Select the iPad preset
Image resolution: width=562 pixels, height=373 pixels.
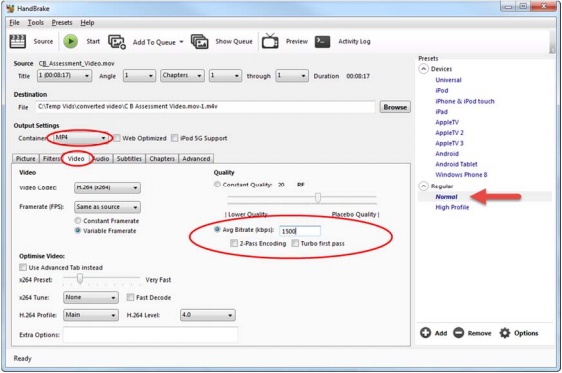[442, 111]
